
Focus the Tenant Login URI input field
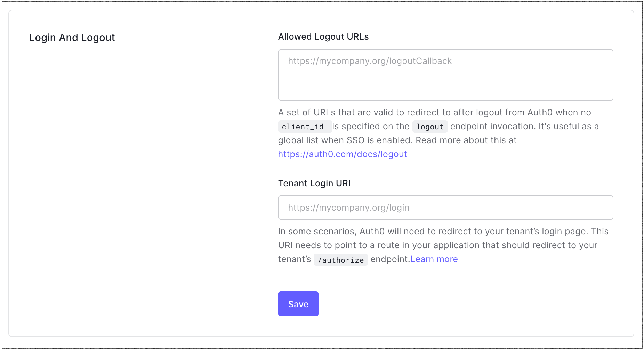[x=445, y=208]
